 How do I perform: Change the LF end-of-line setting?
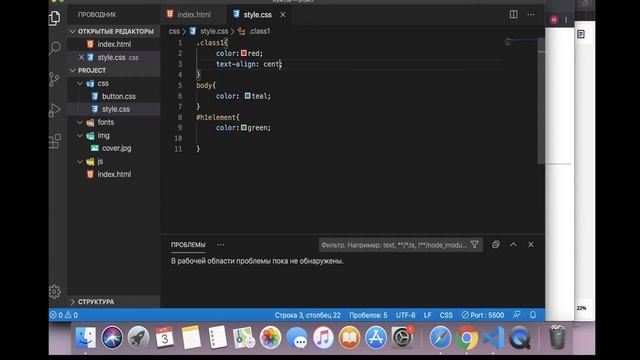427,315
